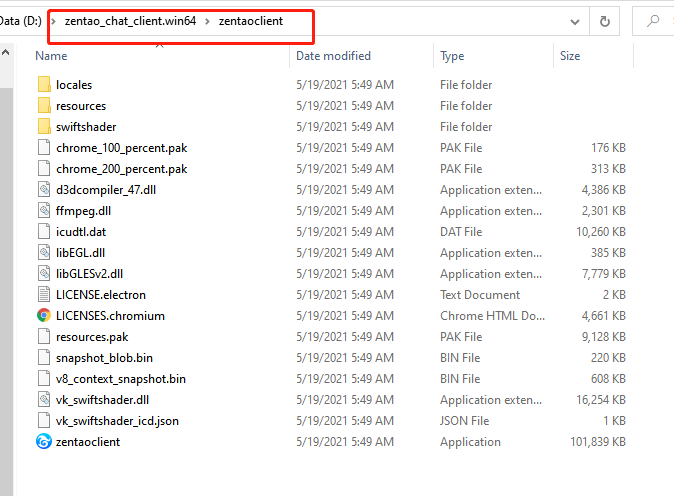Click the search magnifier icon
The height and width of the screenshot is (496, 674).
(x=653, y=21)
